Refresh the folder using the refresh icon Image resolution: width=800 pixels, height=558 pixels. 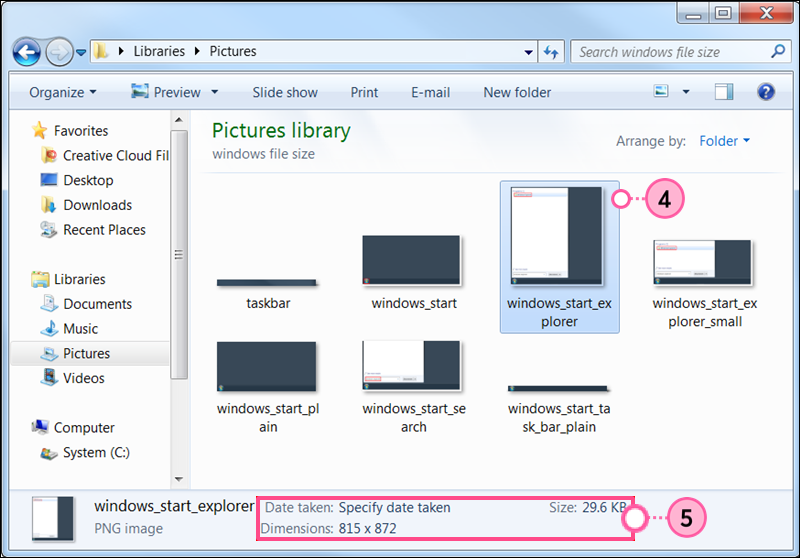coord(551,52)
